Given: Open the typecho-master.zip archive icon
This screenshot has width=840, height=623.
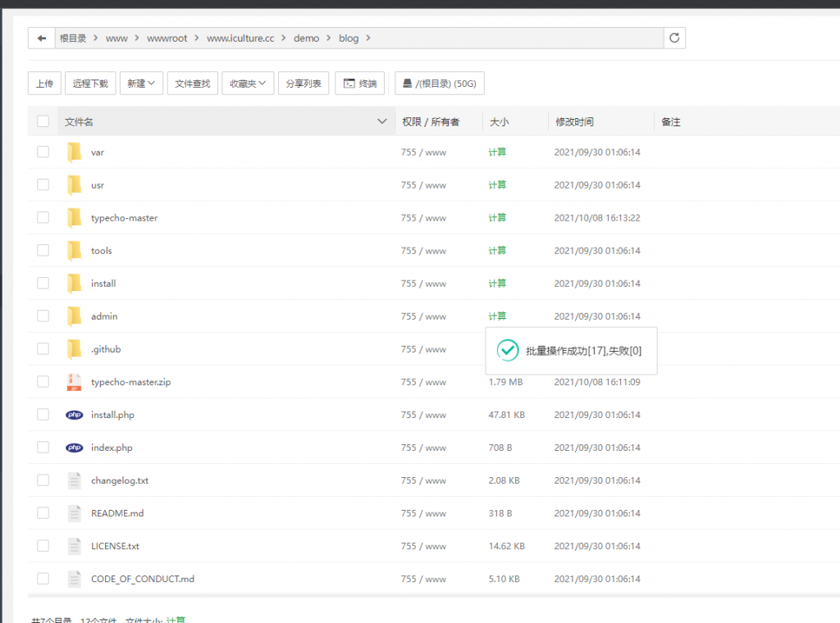Looking at the screenshot, I should [75, 382].
